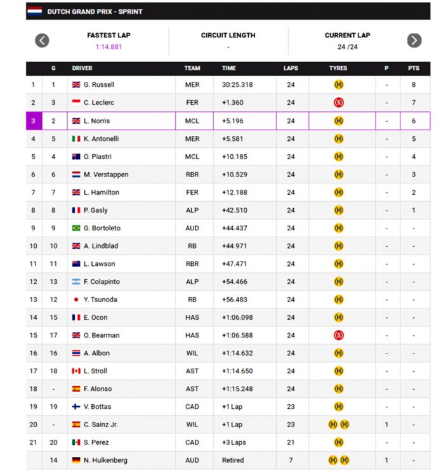Click the PTS column header
Viewport: 448px width, 476px height.
(x=414, y=69)
